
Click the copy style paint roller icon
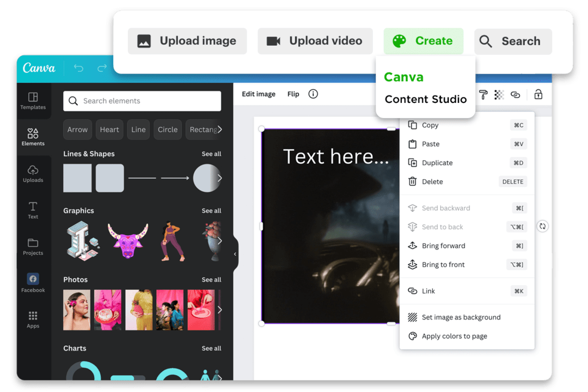483,95
